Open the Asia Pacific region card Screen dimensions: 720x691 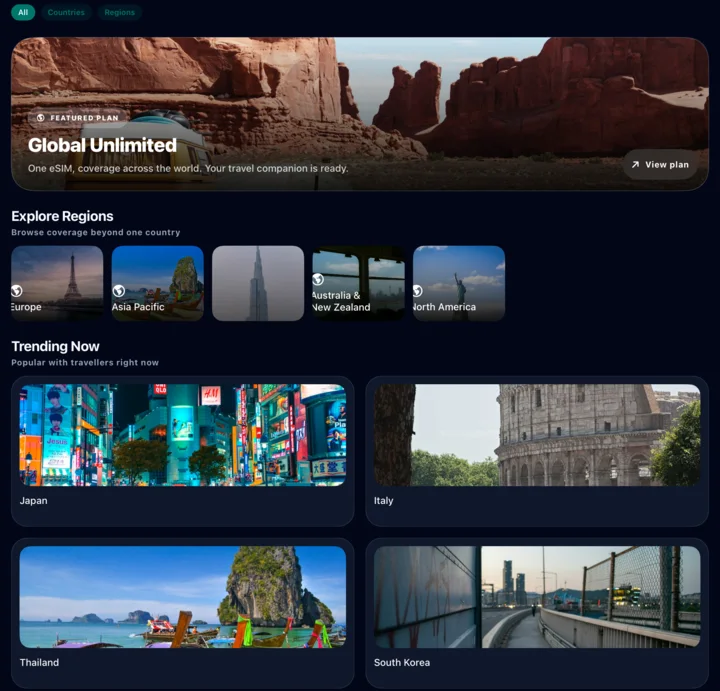158,283
